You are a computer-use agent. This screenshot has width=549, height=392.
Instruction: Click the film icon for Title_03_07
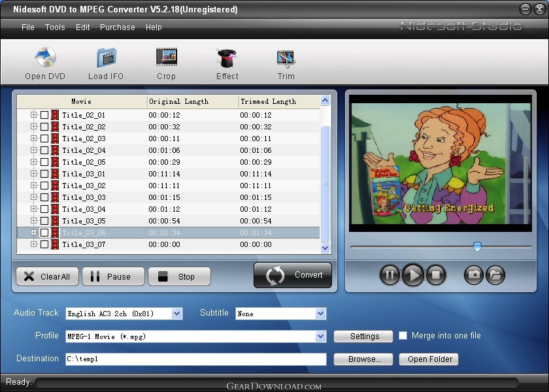55,244
